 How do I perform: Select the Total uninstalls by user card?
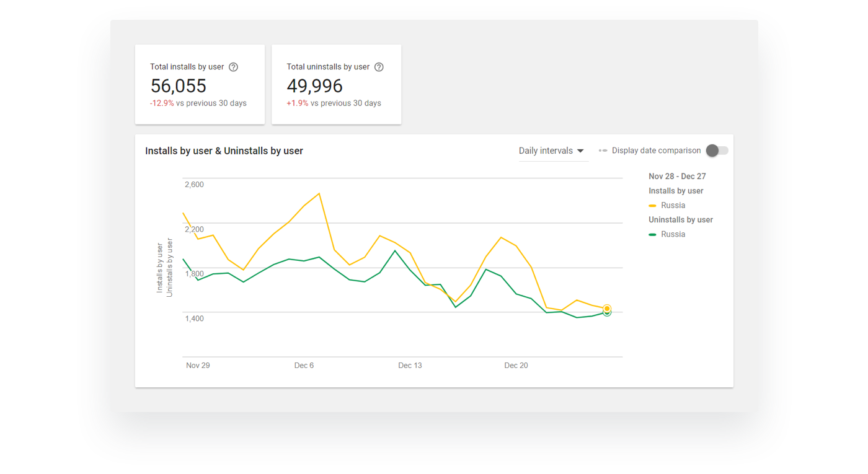336,84
